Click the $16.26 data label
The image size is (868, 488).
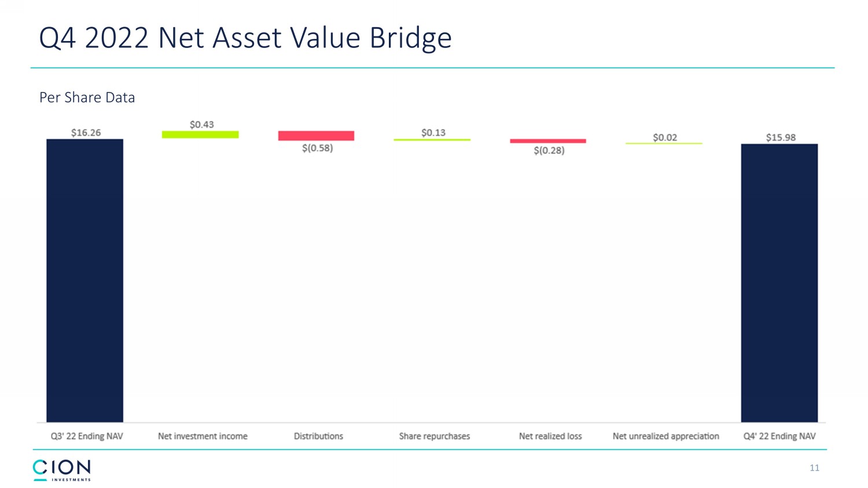click(86, 132)
